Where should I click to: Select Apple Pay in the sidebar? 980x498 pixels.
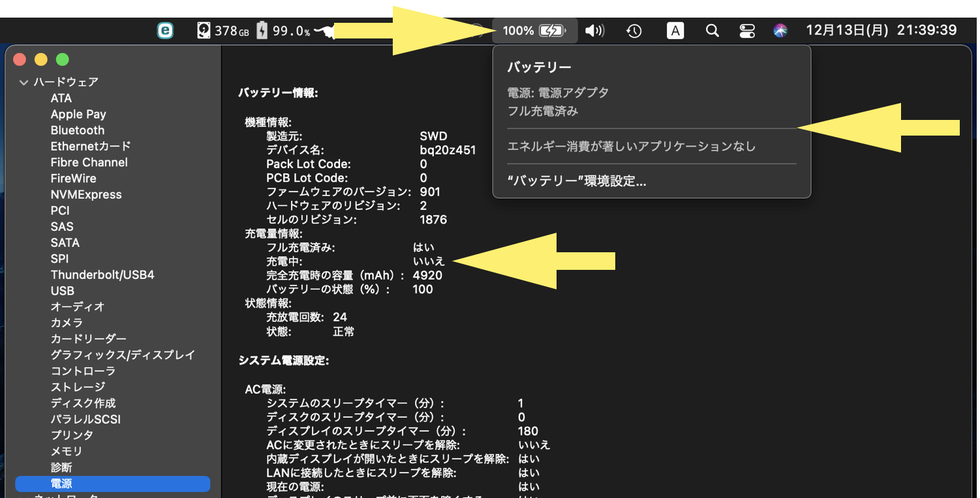click(x=78, y=114)
